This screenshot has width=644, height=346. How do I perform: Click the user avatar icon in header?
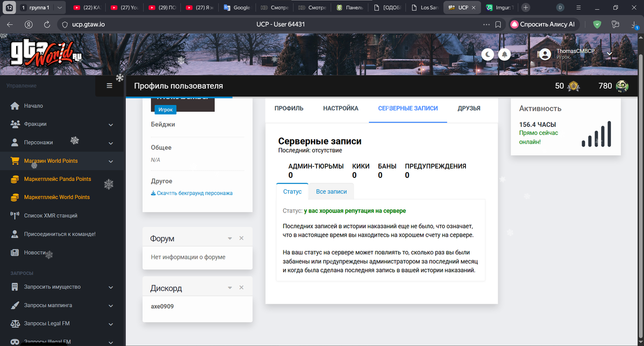coord(545,54)
